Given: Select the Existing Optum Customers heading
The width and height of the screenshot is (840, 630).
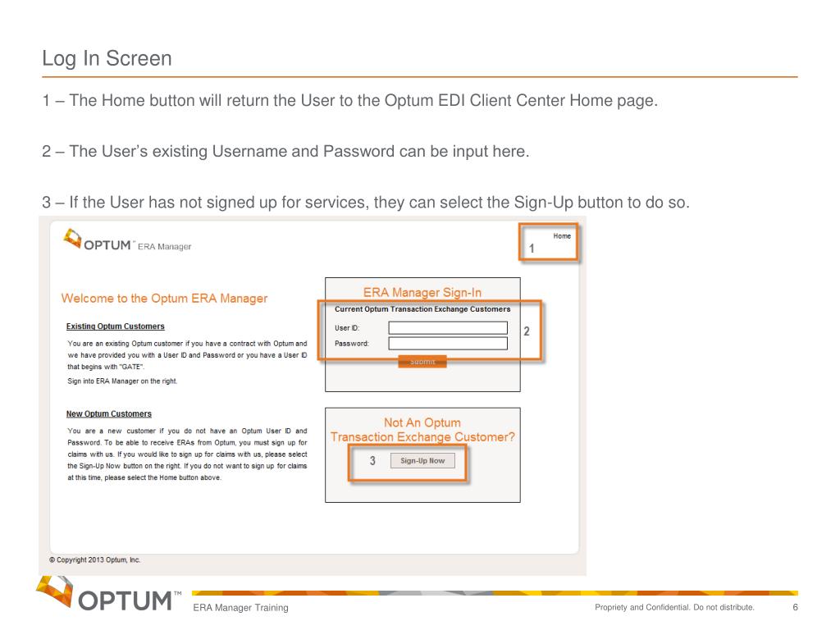Looking at the screenshot, I should click(115, 326).
